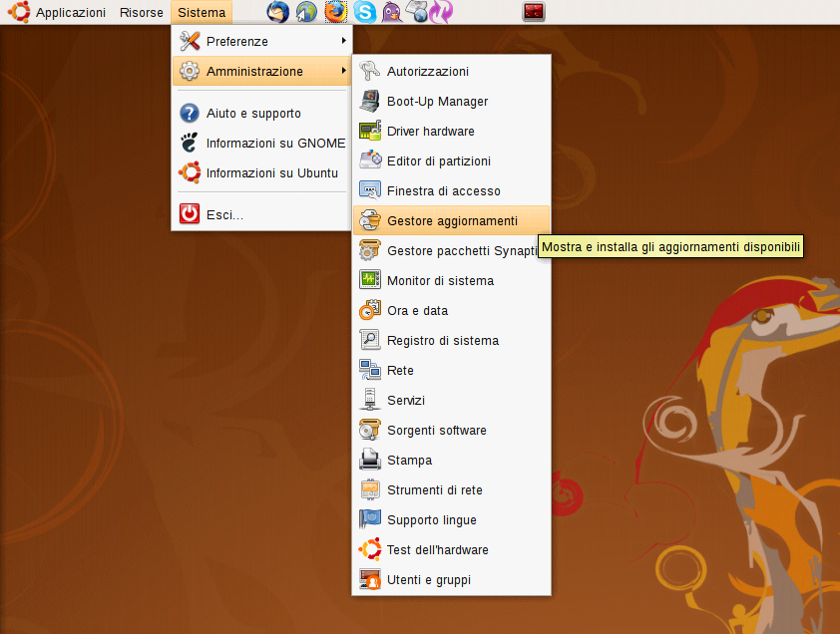Choose Editor di partizioni
Viewport: 840px width, 634px height.
pos(438,160)
